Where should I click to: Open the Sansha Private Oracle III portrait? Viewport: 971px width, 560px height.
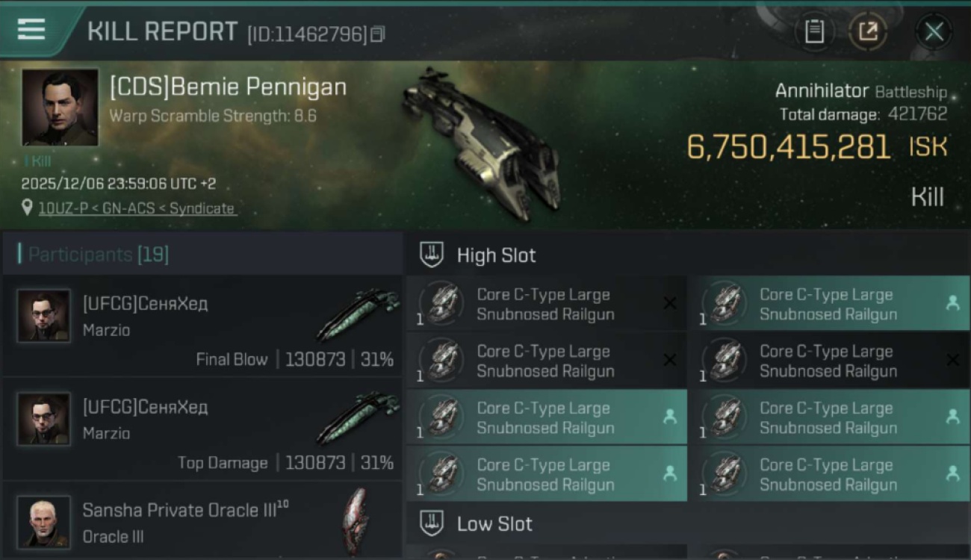tap(44, 521)
